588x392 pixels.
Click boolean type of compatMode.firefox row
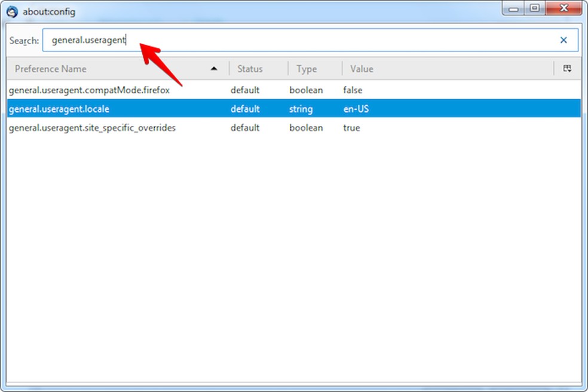click(x=306, y=90)
